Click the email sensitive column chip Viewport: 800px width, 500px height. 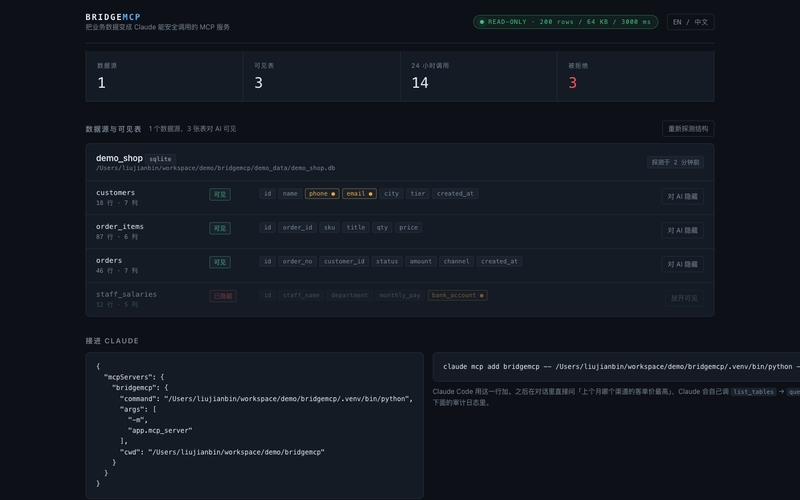tap(359, 193)
